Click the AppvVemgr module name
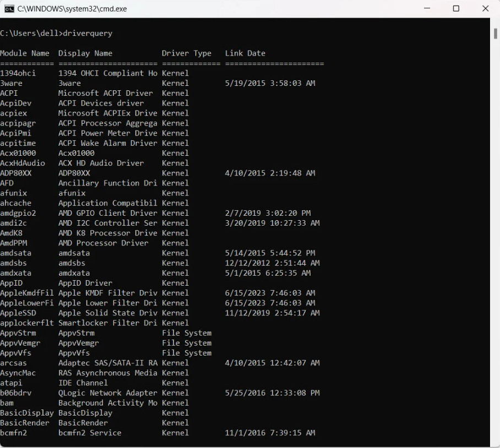500x448 pixels. (20, 343)
